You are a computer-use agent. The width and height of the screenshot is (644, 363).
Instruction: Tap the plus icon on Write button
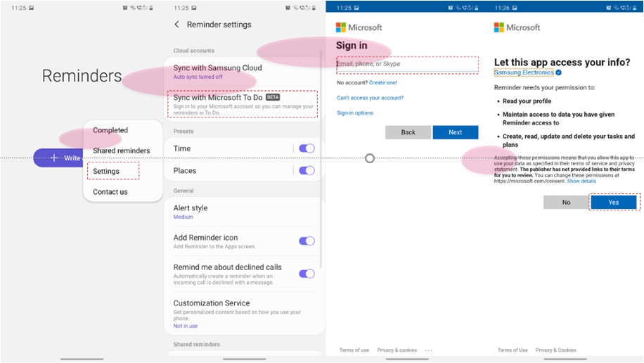53,158
